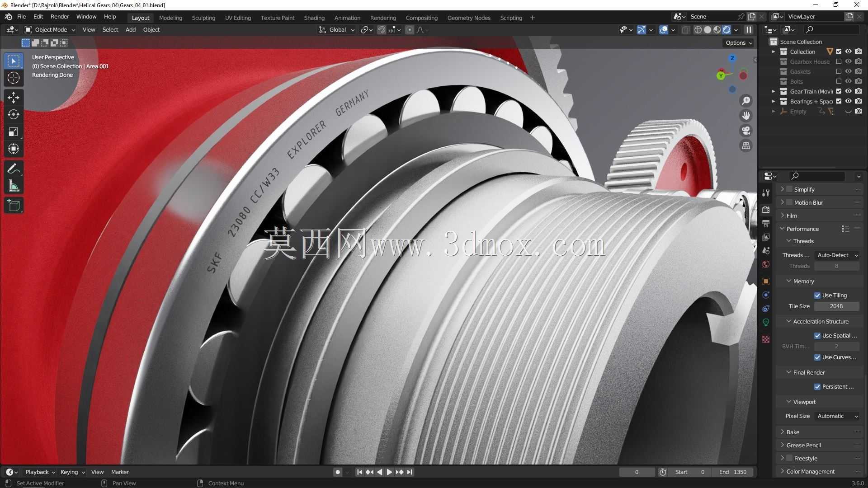Click the End frame 1350 field
This screenshot has height=488, width=868.
tap(733, 472)
